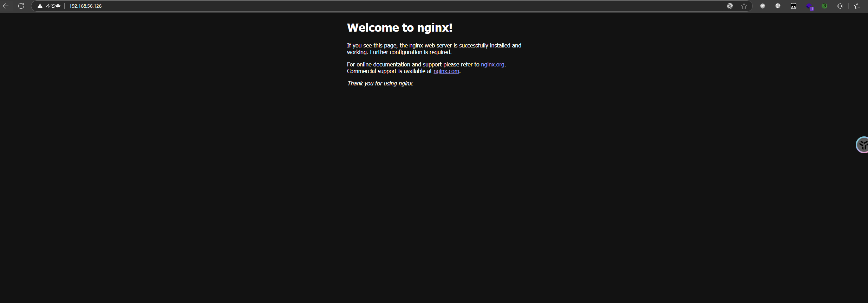
Task: Click the 不安全 not-secure warning indicator
Action: (x=49, y=6)
